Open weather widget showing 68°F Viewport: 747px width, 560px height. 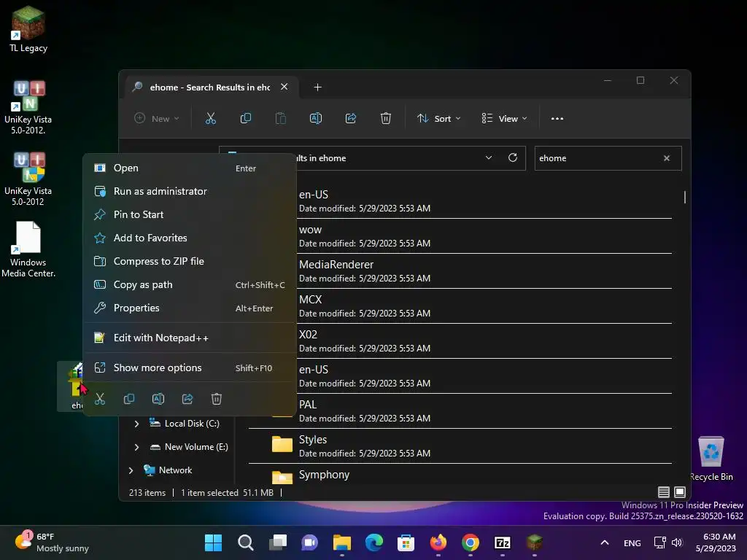point(52,542)
